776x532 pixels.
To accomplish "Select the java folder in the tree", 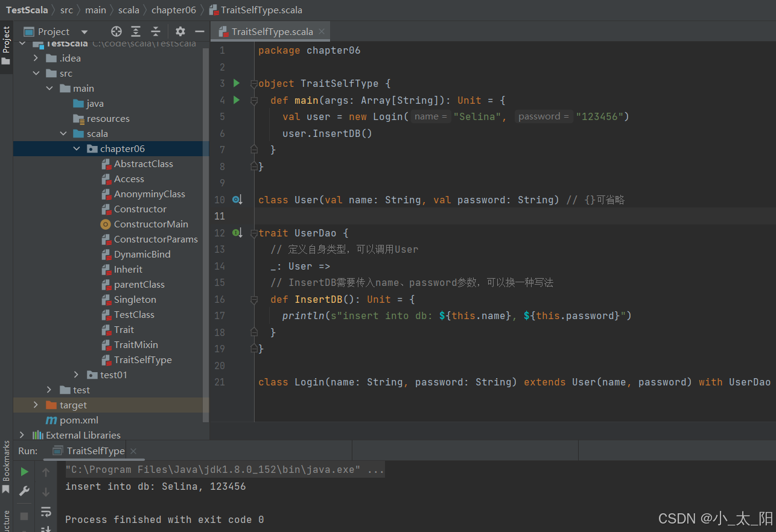I will click(x=95, y=104).
